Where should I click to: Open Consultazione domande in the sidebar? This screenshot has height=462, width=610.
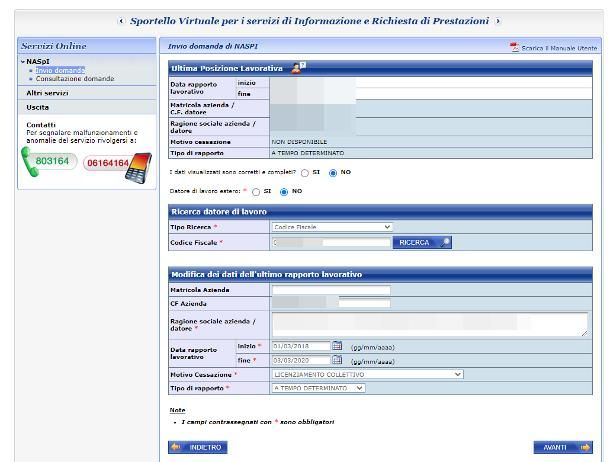click(75, 79)
